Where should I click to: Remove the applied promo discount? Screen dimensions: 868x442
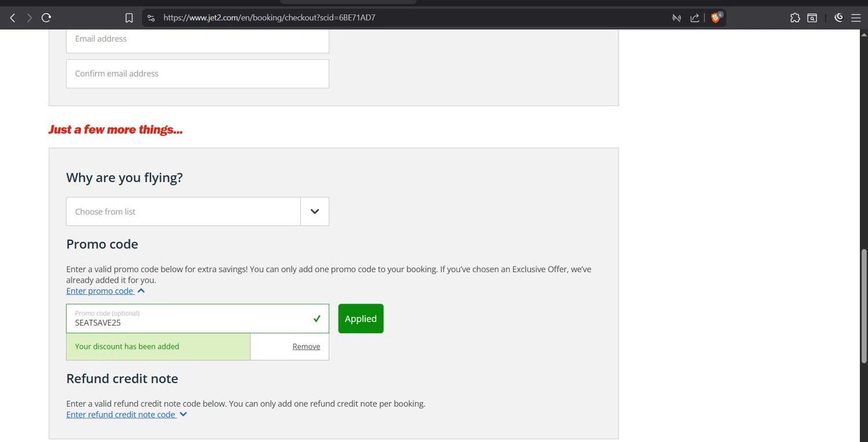(306, 346)
